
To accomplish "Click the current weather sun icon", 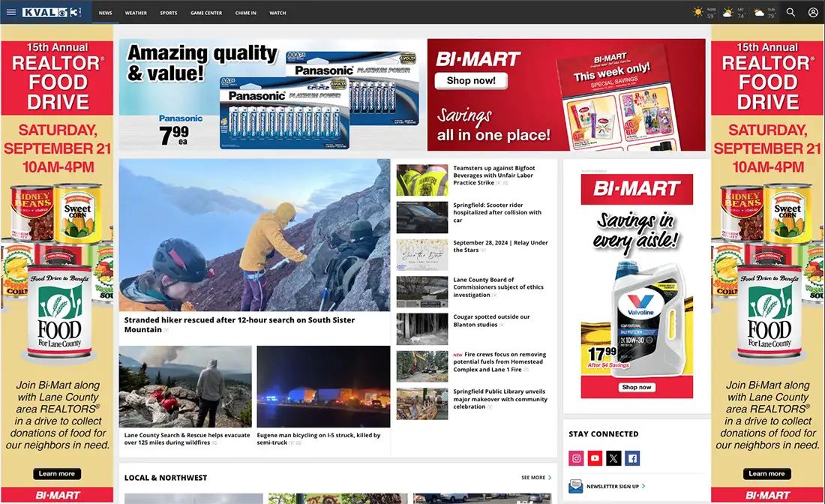I will 697,12.
